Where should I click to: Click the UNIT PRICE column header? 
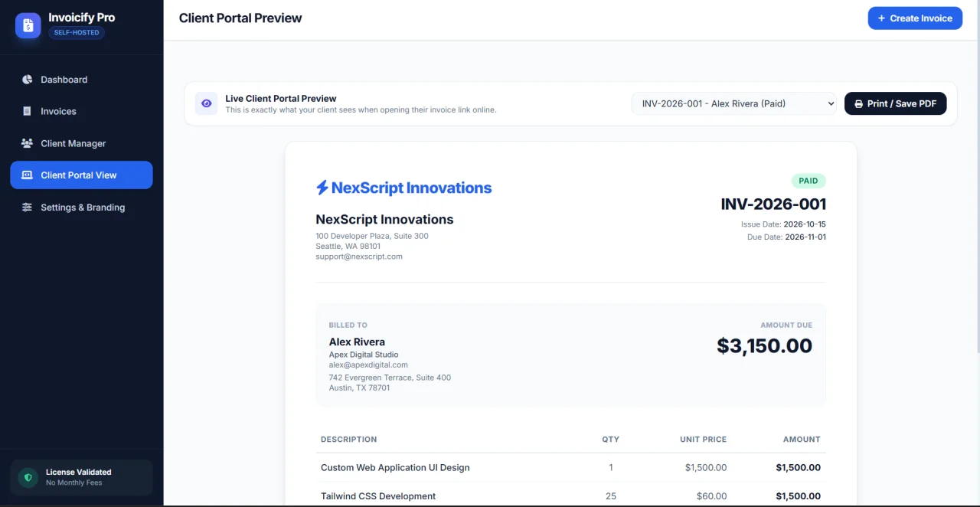(x=703, y=440)
